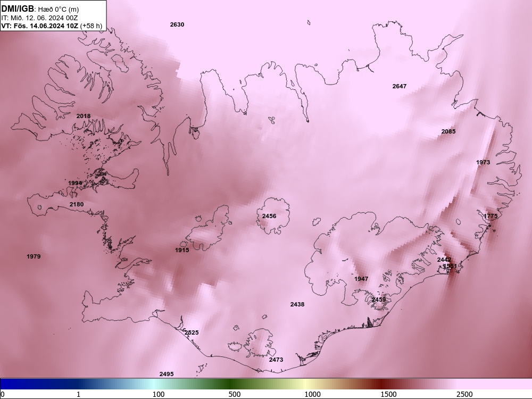Image resolution: width=532 pixels, height=399 pixels.
Task: Click the DMI/IGB title text
Action: click(18, 9)
